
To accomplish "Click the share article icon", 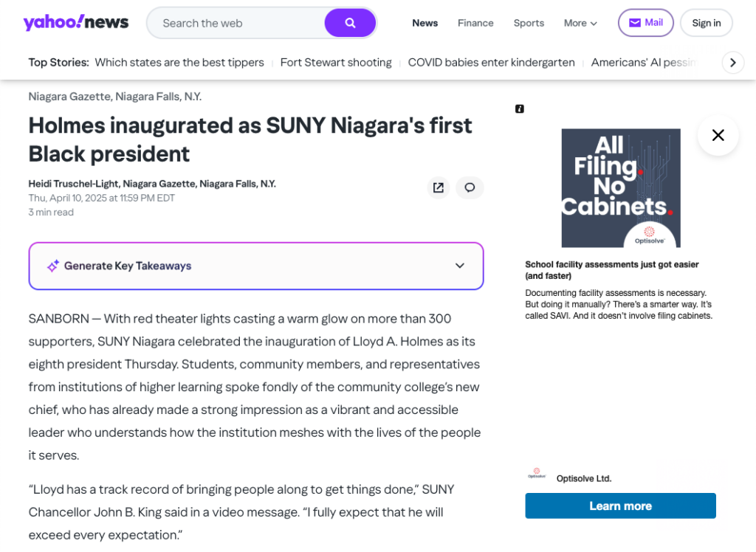I will pyautogui.click(x=438, y=187).
